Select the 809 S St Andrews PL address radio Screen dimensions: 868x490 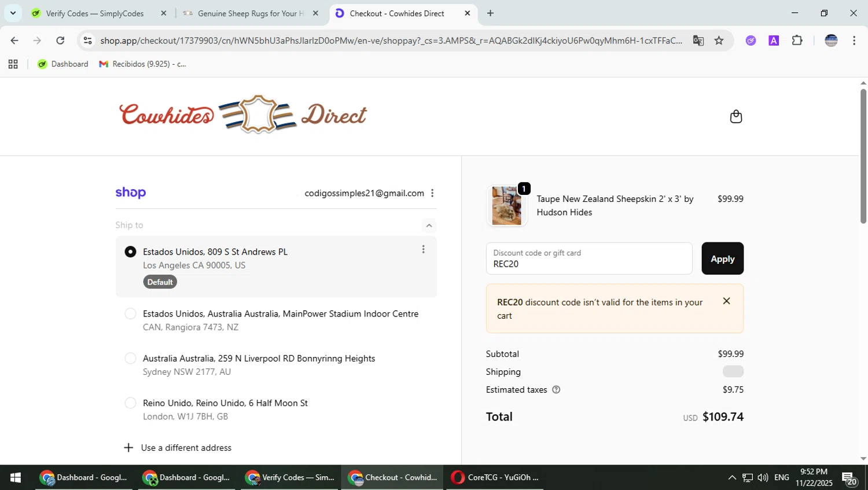[130, 252]
